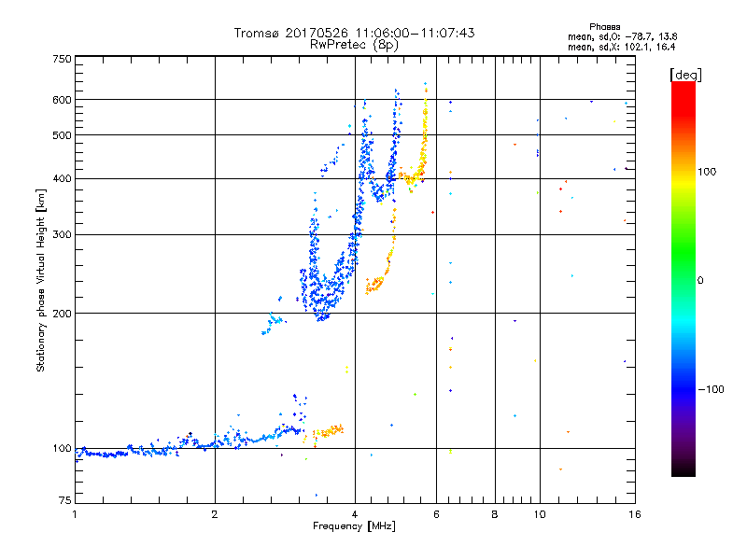This screenshot has width=747, height=560.
Task: Click the orange E-layer X-mode trace near 100 km
Action: point(329,431)
